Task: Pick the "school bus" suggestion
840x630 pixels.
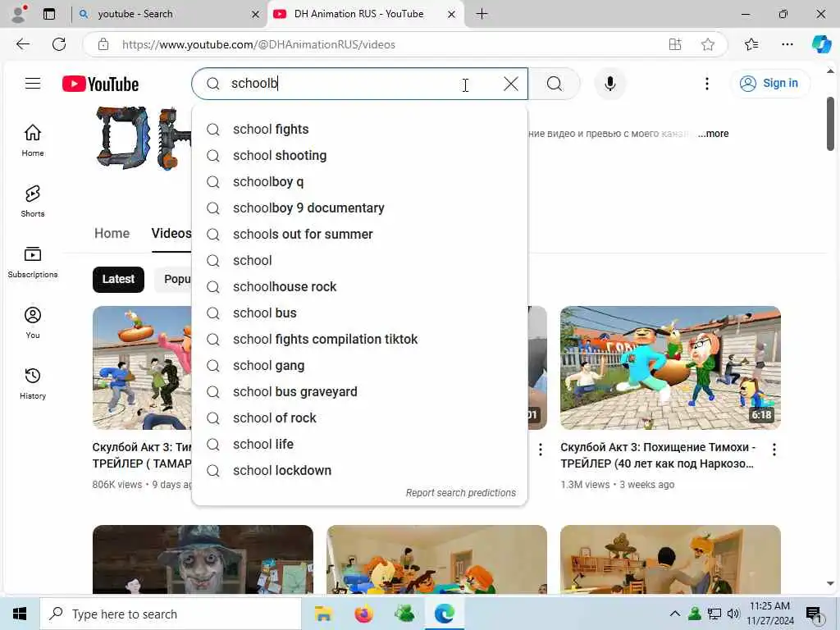Action: pyautogui.click(x=359, y=313)
